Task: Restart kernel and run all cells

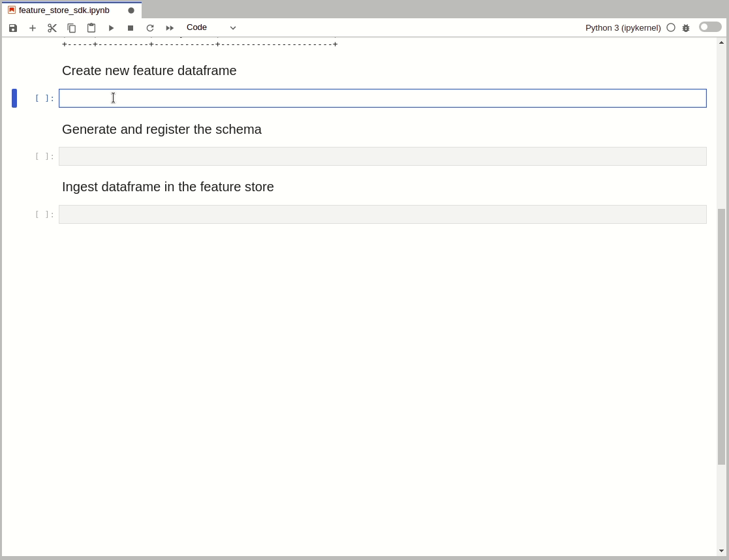Action: [170, 28]
